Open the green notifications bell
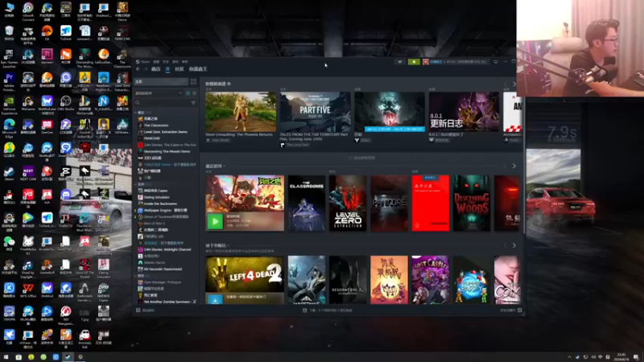Viewport: 644px width, 362px height. (414, 62)
